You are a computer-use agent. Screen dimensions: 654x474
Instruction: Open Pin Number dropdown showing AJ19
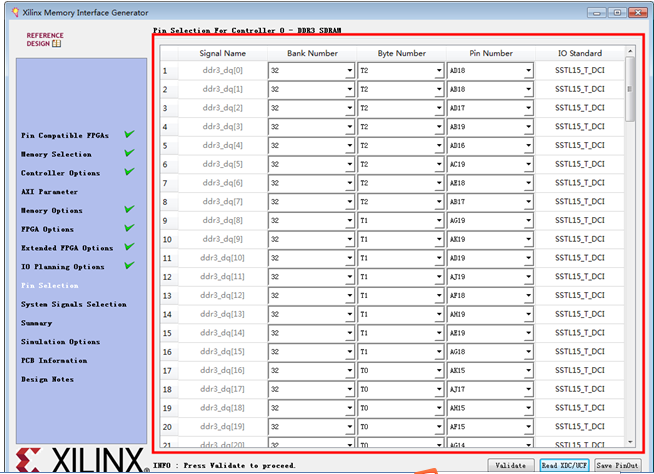tap(490, 277)
